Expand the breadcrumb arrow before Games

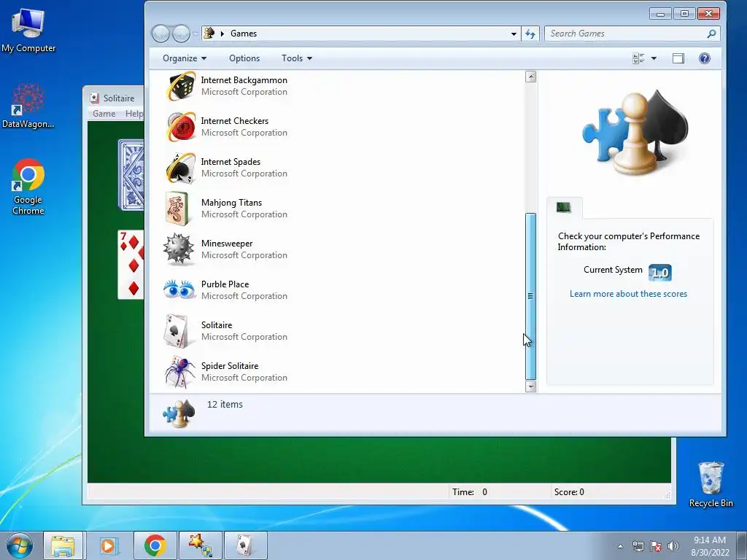point(222,34)
